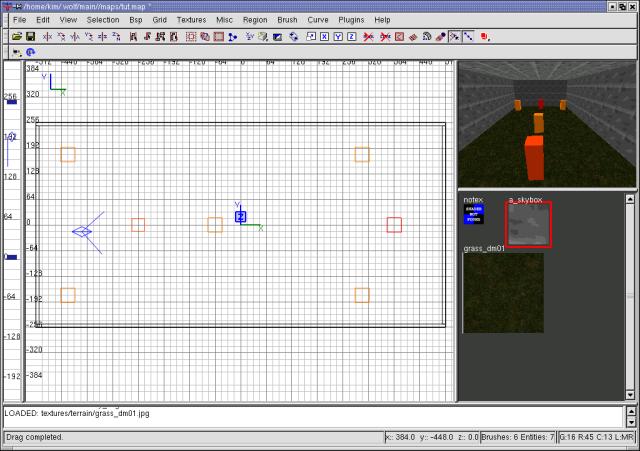Toggle the Z axis scale lock

pos(351,37)
